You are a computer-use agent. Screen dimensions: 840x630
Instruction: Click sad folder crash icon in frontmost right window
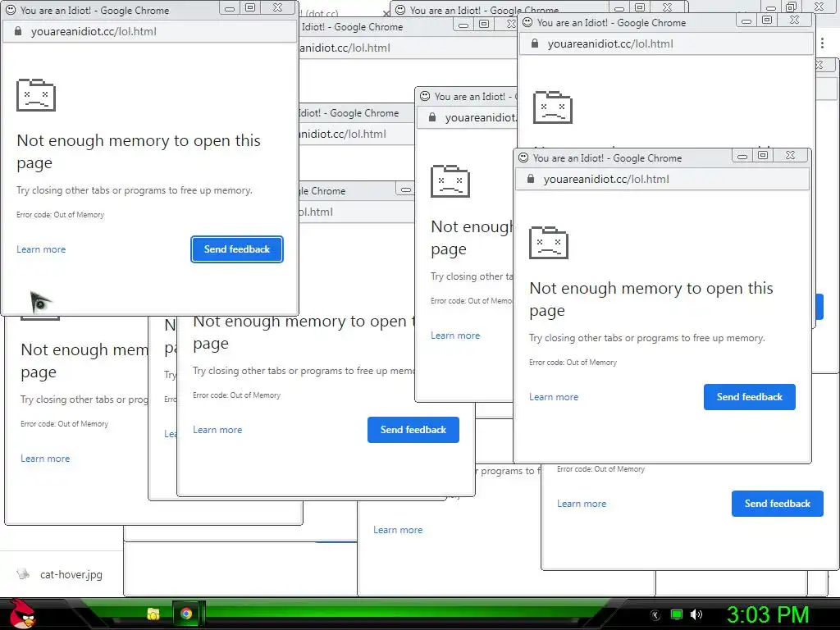tap(549, 242)
